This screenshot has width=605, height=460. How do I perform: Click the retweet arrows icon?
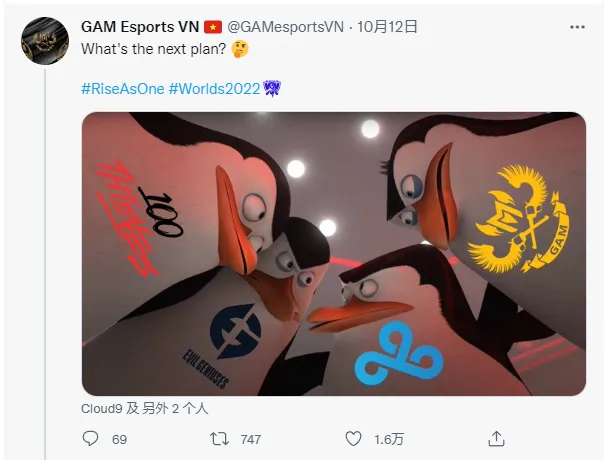pyautogui.click(x=219, y=439)
